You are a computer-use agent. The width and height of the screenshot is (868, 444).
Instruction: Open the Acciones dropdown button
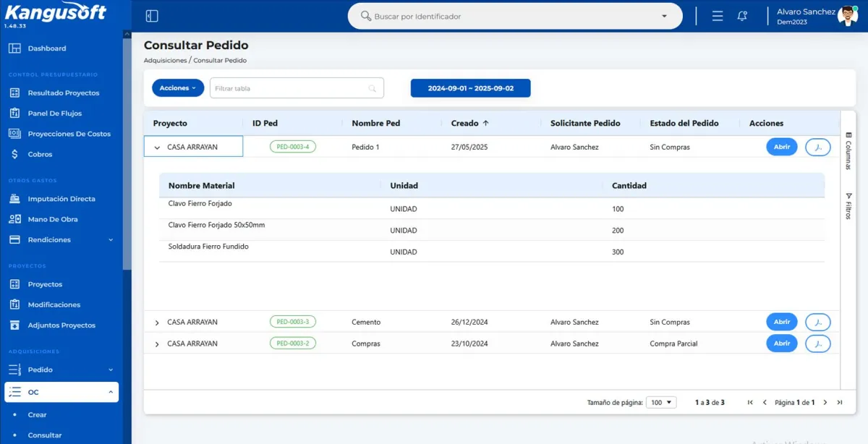click(x=177, y=88)
